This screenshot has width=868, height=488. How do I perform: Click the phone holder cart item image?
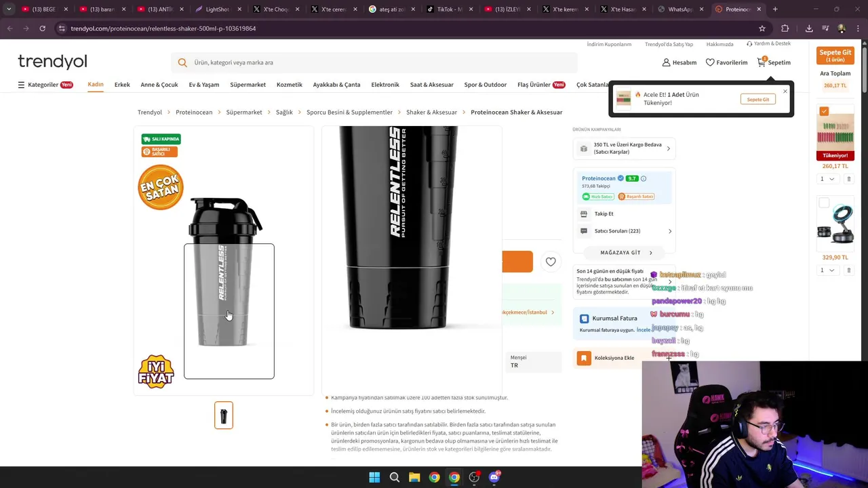tap(835, 225)
